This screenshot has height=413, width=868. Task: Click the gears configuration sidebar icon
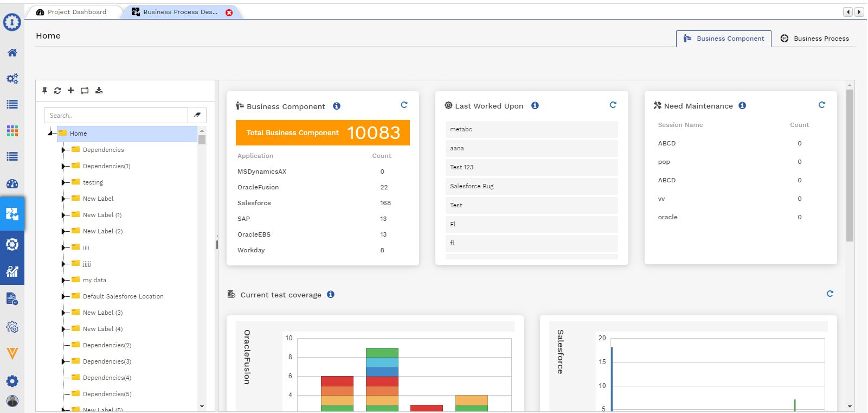[12, 78]
